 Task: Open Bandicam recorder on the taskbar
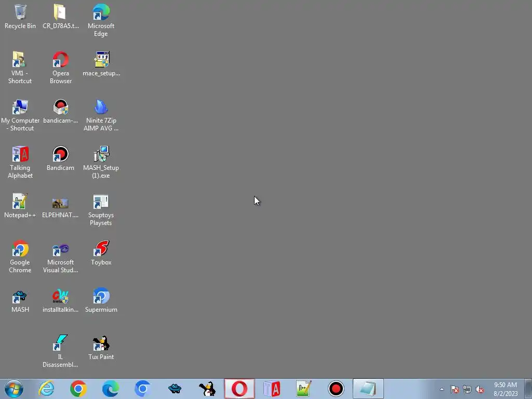(336, 389)
